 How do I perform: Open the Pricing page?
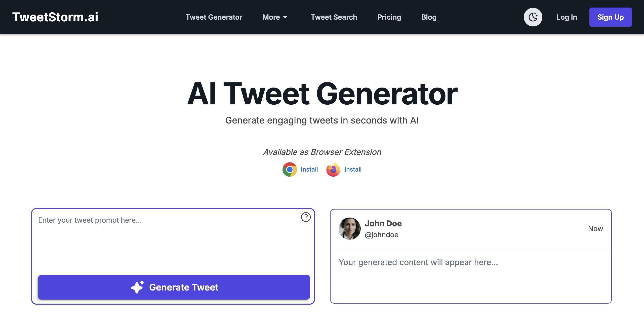coord(389,17)
